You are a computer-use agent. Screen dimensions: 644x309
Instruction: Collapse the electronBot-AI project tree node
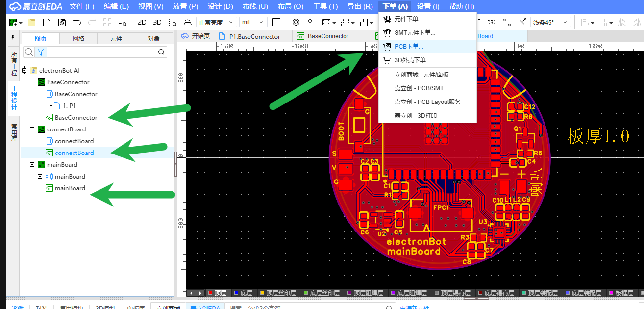(24, 71)
